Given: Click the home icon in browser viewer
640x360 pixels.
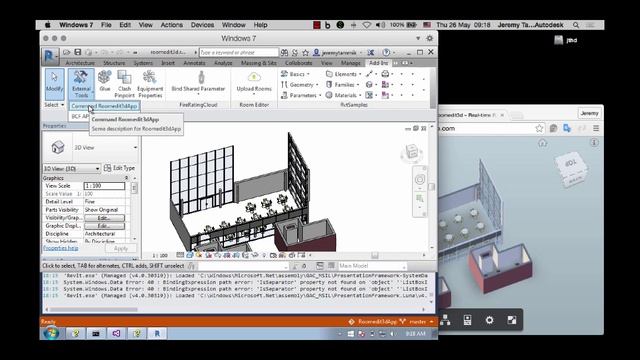Looking at the screenshot, I should (x=542, y=143).
